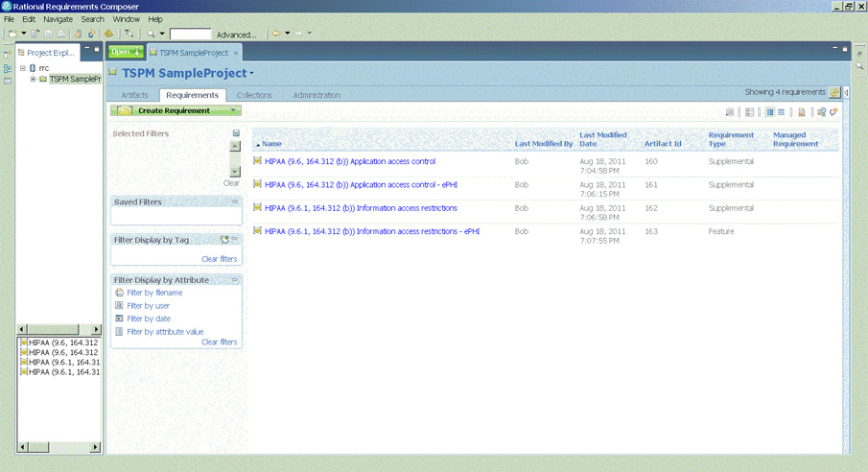Click Filter by attribute value

click(x=165, y=332)
